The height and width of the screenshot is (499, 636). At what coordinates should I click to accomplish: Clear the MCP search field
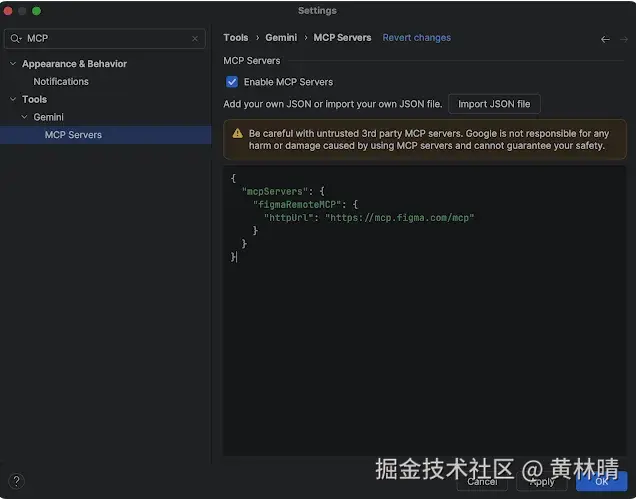(195, 39)
